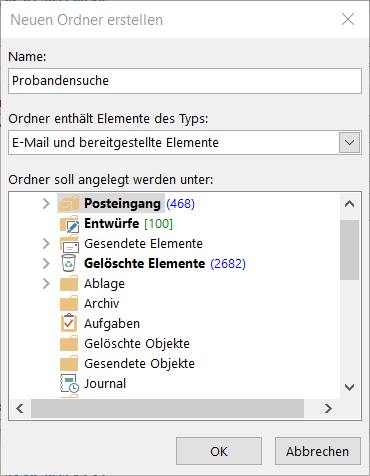Select the Gesendete Objekte entry
This screenshot has height=476, width=370.
pyautogui.click(x=139, y=364)
